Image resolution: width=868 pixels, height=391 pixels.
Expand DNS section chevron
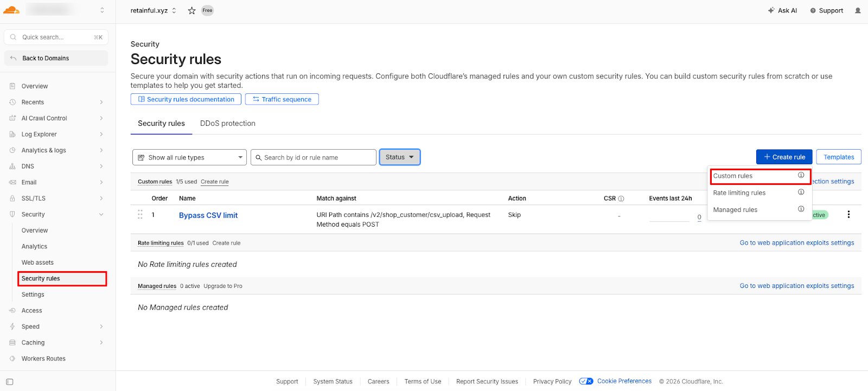click(x=101, y=166)
